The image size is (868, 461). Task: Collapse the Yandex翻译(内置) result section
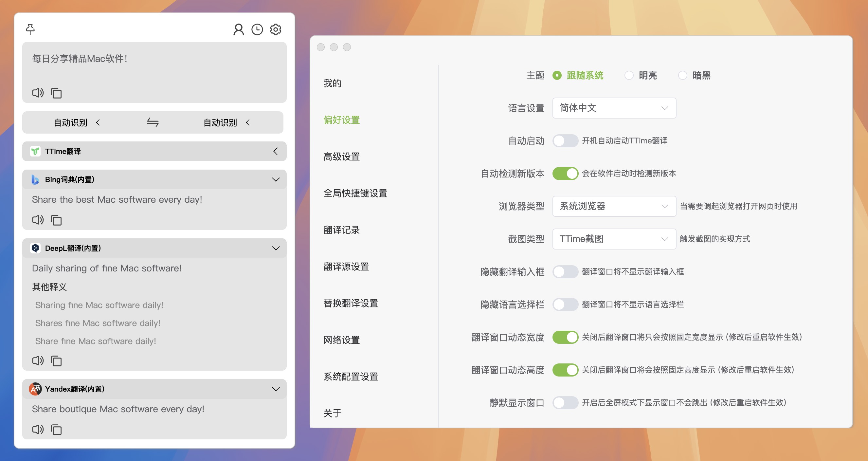pyautogui.click(x=276, y=389)
